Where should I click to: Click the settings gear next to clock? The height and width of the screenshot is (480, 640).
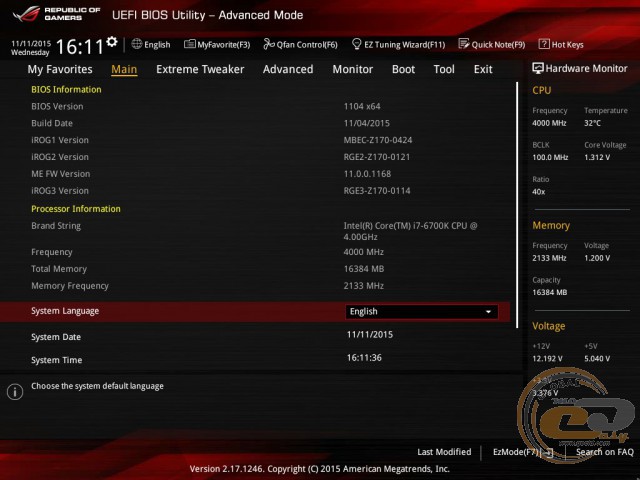[112, 41]
